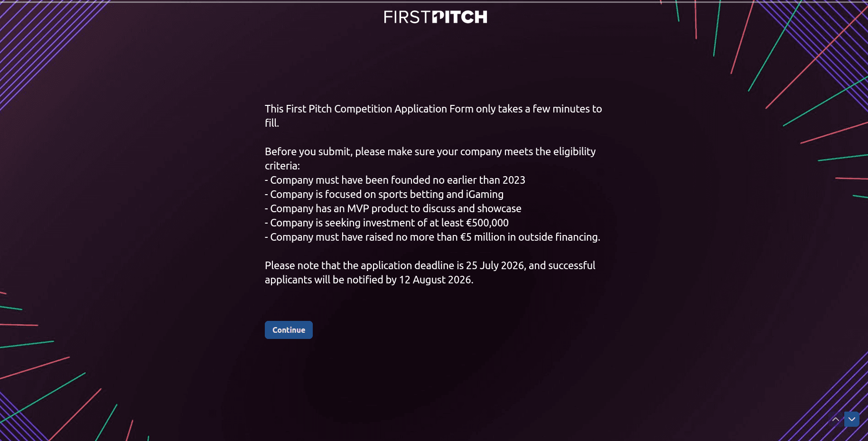
Task: Select the 'no more than €5 million' criterion line
Action: pos(432,237)
